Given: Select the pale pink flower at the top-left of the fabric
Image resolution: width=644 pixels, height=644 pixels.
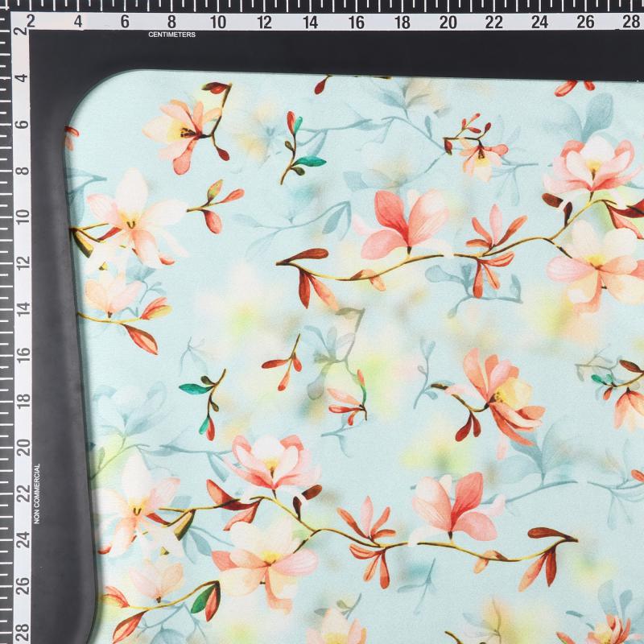Looking at the screenshot, I should (x=182, y=130).
